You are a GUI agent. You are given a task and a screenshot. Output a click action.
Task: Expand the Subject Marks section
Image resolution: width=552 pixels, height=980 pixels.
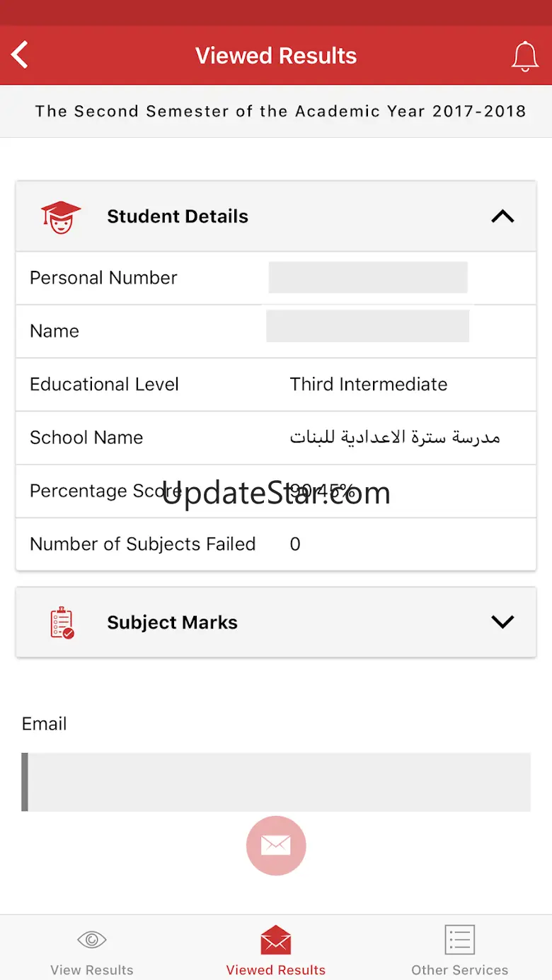coord(502,622)
